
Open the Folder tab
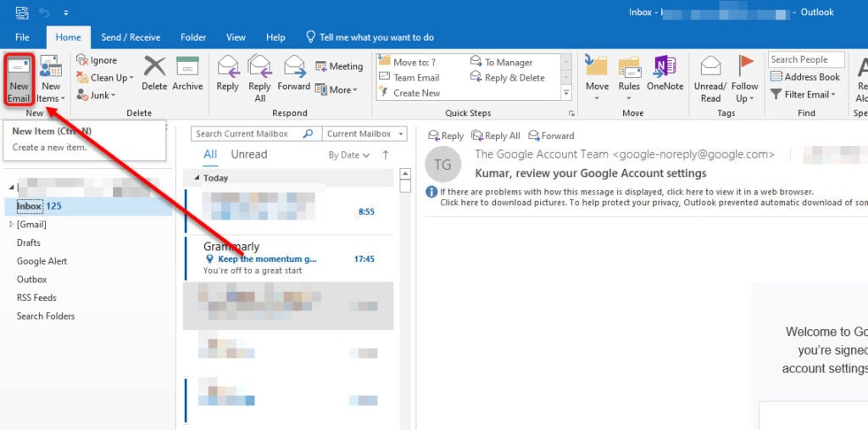click(x=193, y=37)
